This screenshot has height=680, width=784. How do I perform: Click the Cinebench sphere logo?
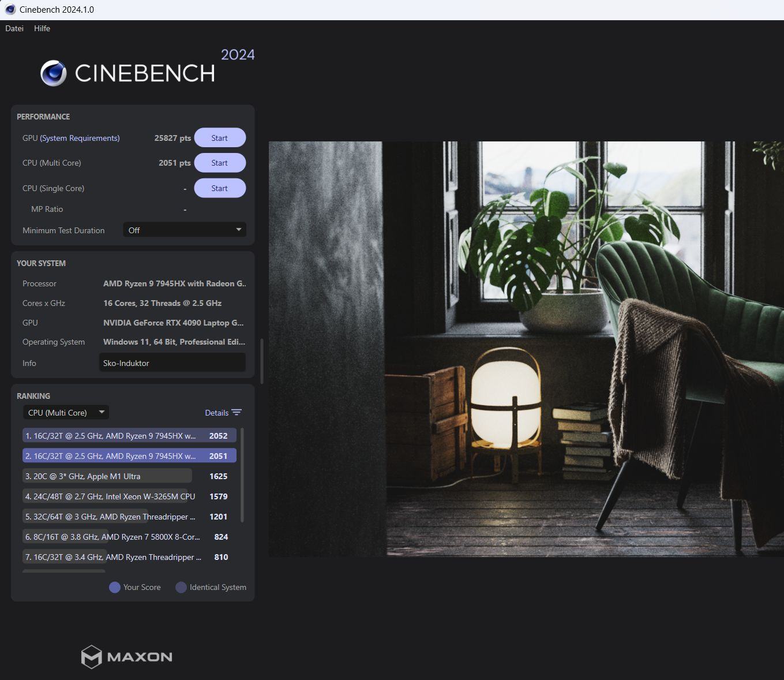pyautogui.click(x=54, y=73)
